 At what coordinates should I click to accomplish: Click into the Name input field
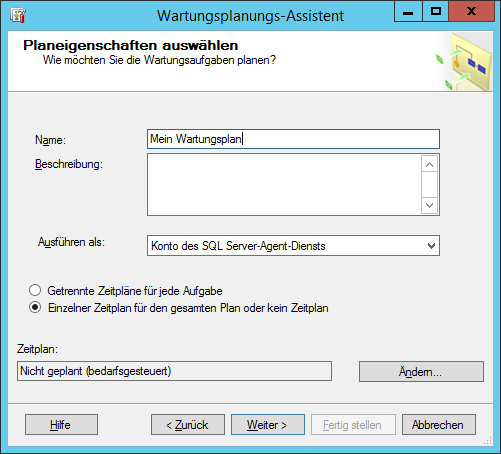293,139
